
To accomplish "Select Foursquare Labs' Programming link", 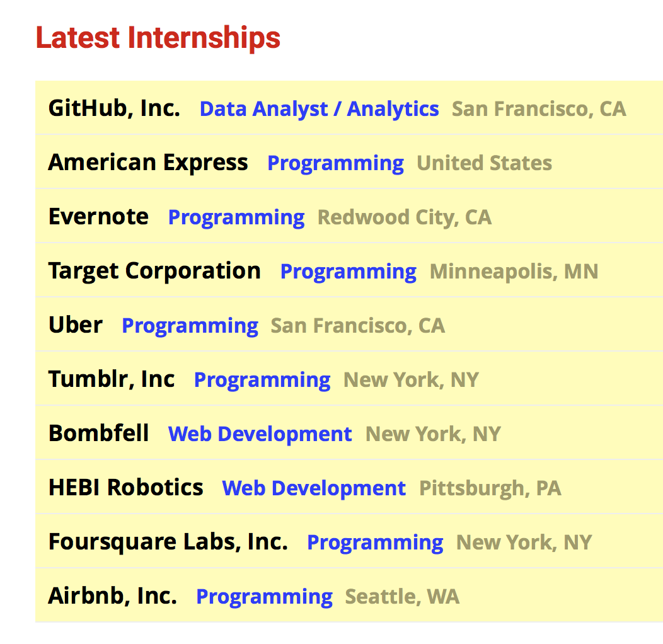I will 374,542.
